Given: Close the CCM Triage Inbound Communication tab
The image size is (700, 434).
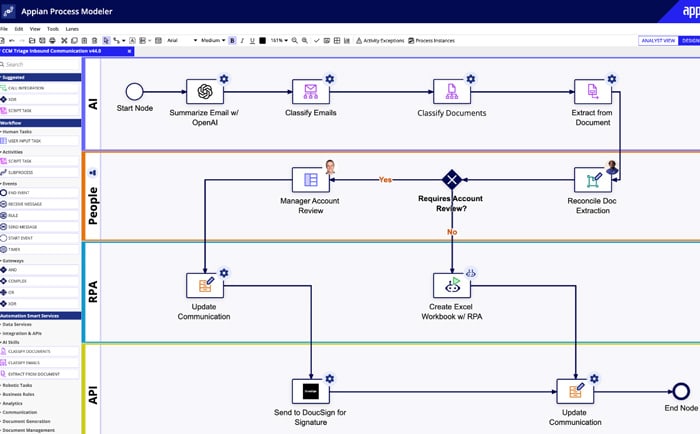Looking at the screenshot, I should coord(129,51).
